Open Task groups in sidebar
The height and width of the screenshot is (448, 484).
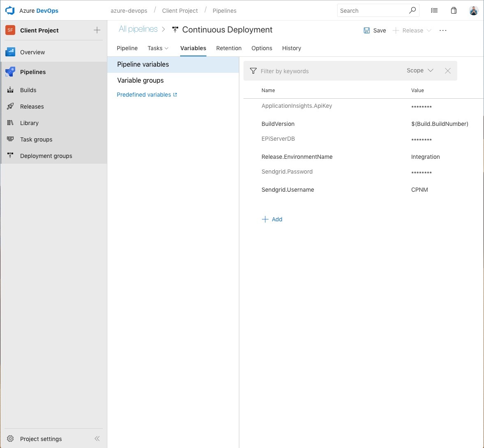(36, 139)
